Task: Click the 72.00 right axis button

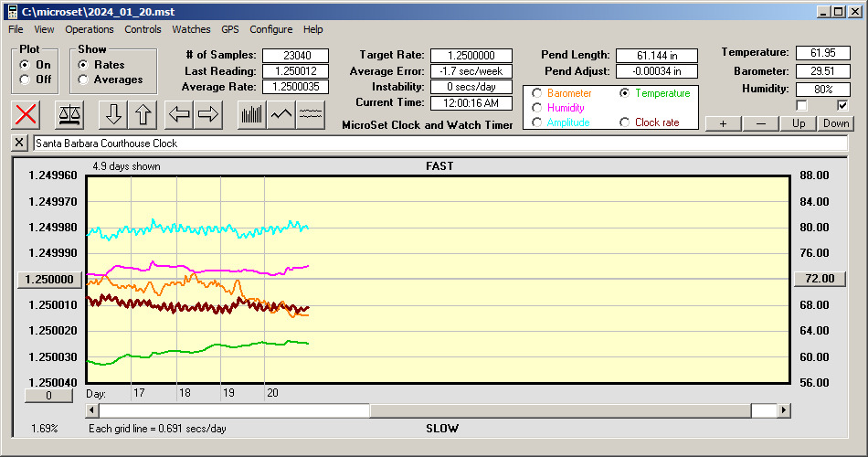Action: click(x=820, y=279)
